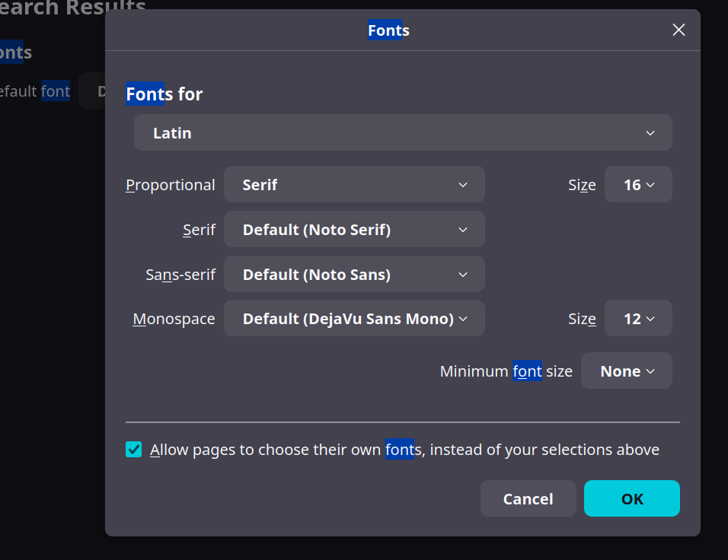Image resolution: width=728 pixels, height=560 pixels.
Task: Click the "Fonts for" heading
Action: 164,94
